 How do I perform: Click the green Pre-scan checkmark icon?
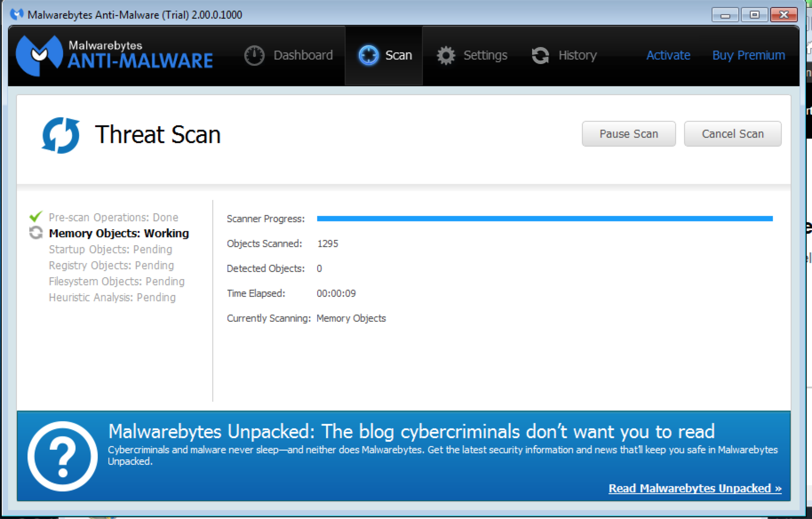(36, 216)
